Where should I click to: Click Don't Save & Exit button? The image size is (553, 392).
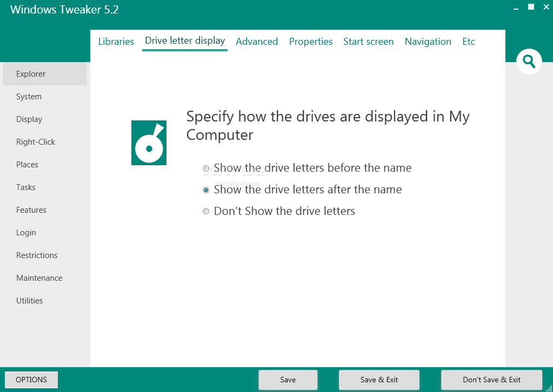(491, 380)
